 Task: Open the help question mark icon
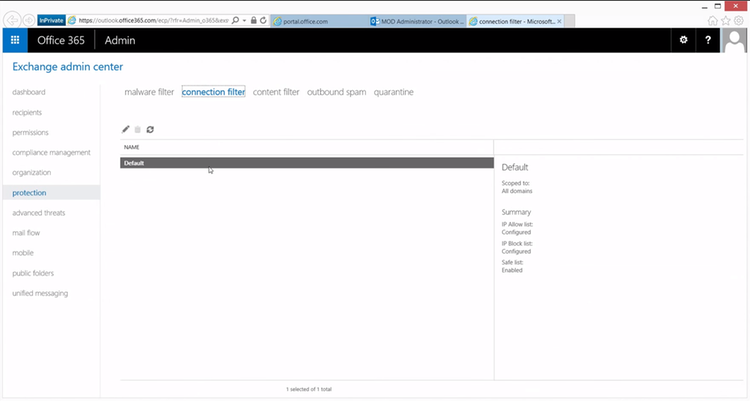point(709,40)
